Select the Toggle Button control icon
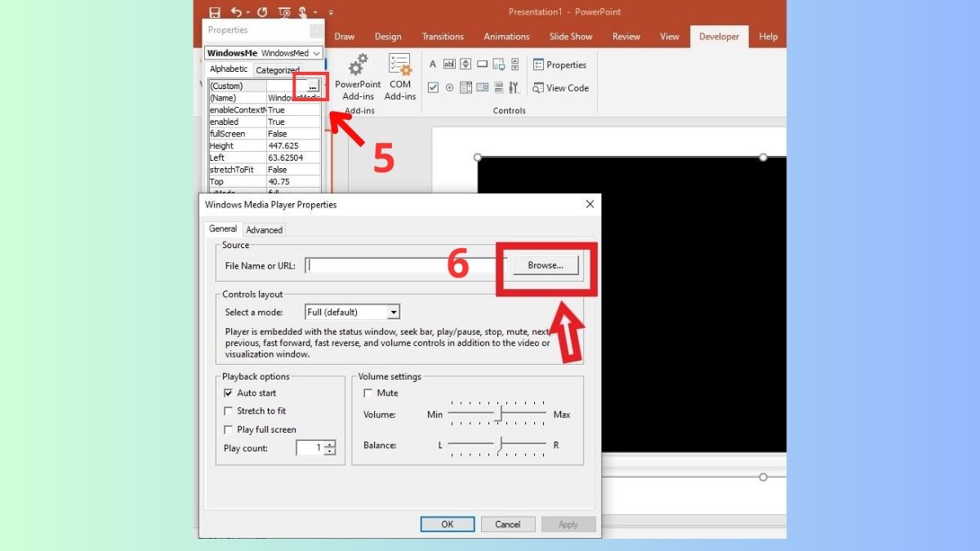The width and height of the screenshot is (980, 551). pyautogui.click(x=499, y=87)
